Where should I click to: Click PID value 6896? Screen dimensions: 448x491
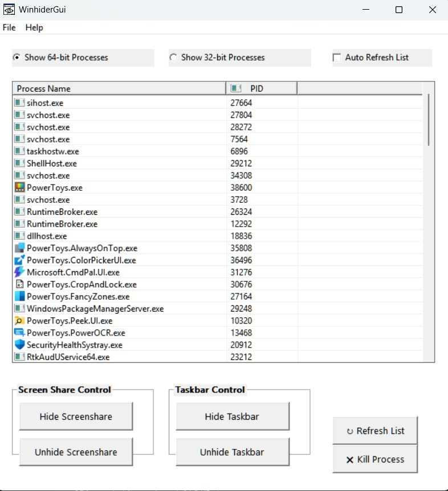(x=239, y=152)
